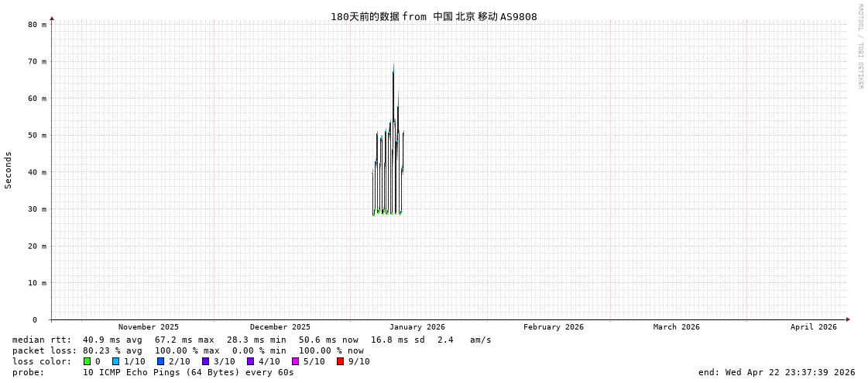This screenshot has width=868, height=383.
Task: Select the March 2026 axis label
Action: (x=676, y=327)
